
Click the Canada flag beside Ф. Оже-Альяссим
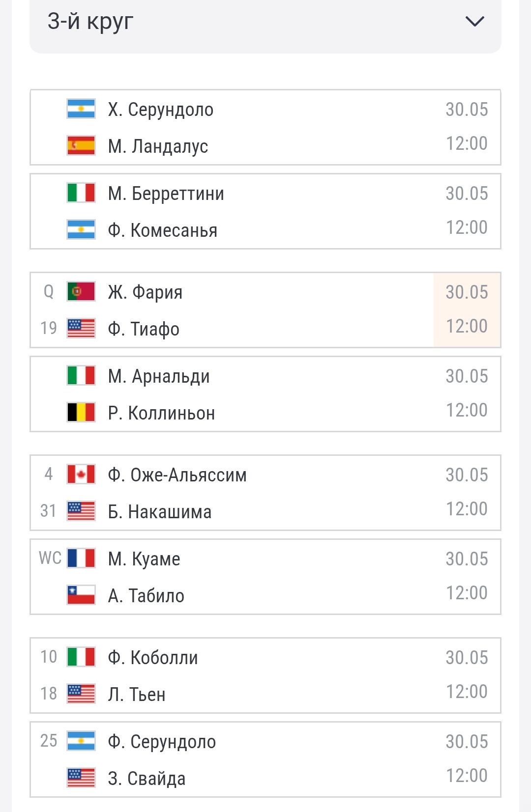[x=81, y=475]
